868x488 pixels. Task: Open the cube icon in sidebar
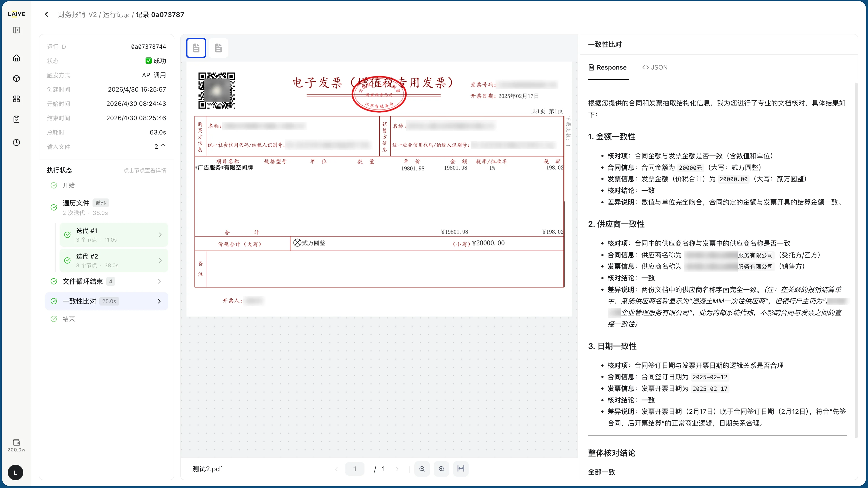coord(16,79)
